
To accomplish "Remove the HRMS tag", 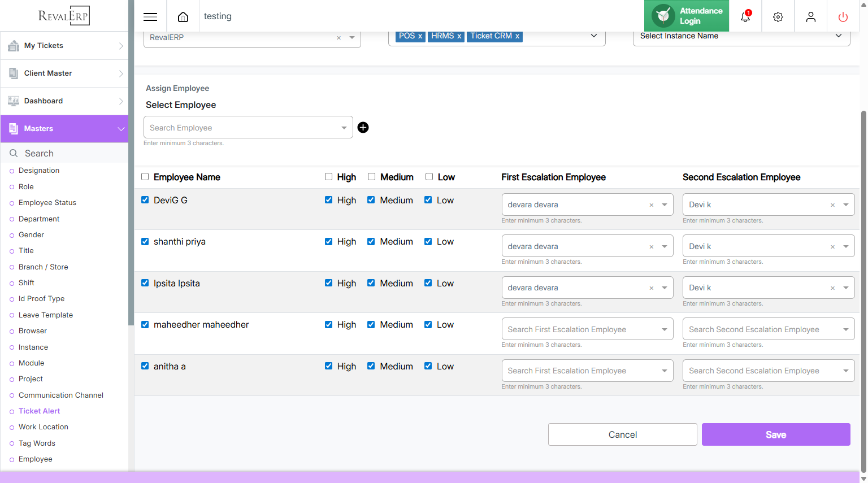I will click(x=459, y=36).
